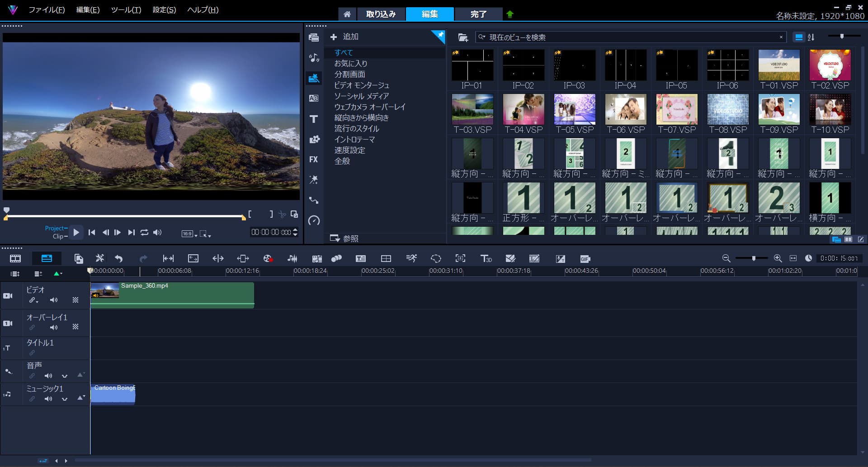Click the Undo arrow in timeline toolbar
The image size is (868, 467).
(118, 258)
